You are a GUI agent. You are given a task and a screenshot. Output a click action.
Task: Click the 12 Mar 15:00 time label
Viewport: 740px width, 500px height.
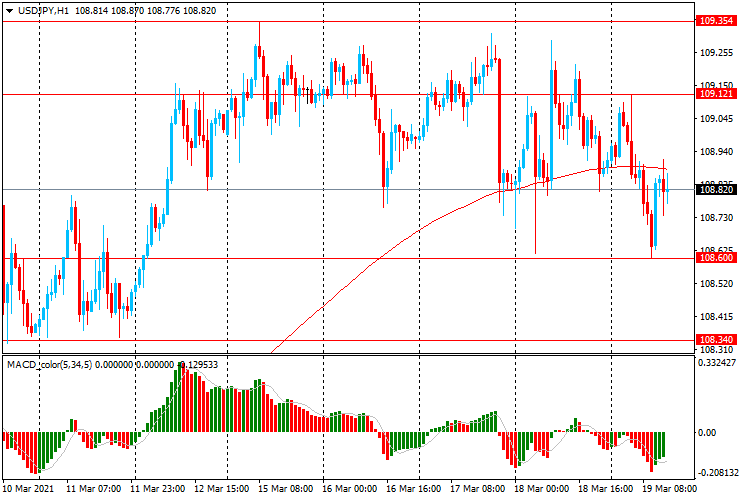click(222, 489)
